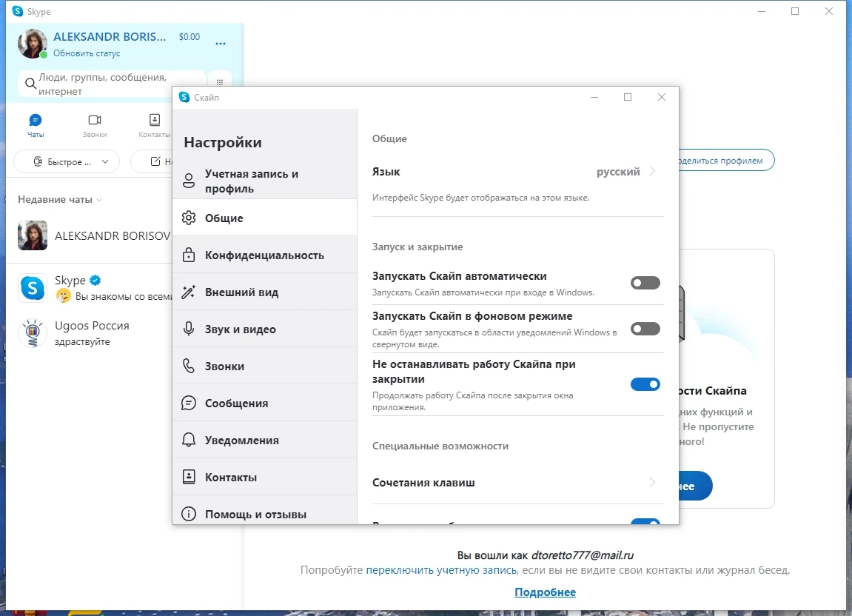Image resolution: width=852 pixels, height=616 pixels.
Task: Click the person icon beside Учетная запись
Action: (189, 181)
